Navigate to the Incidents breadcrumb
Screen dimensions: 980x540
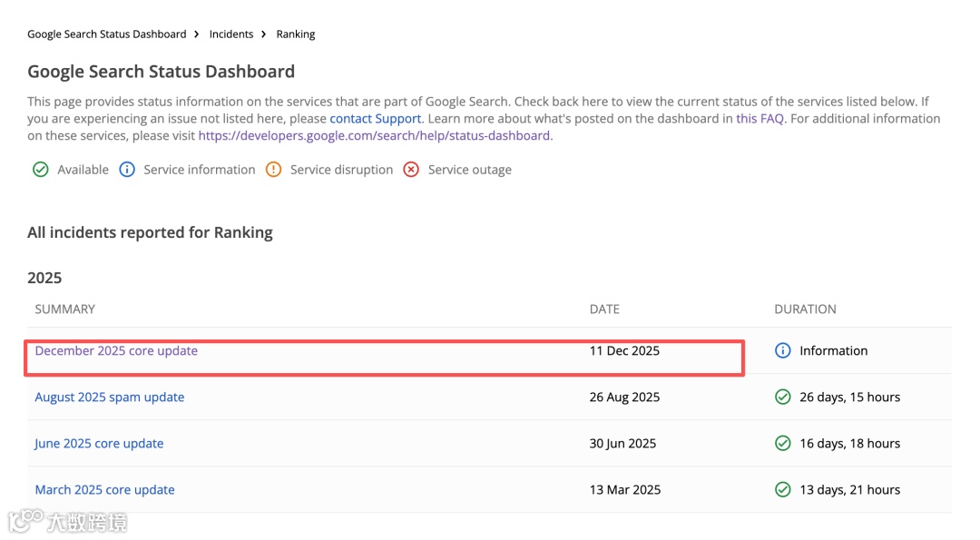click(230, 34)
